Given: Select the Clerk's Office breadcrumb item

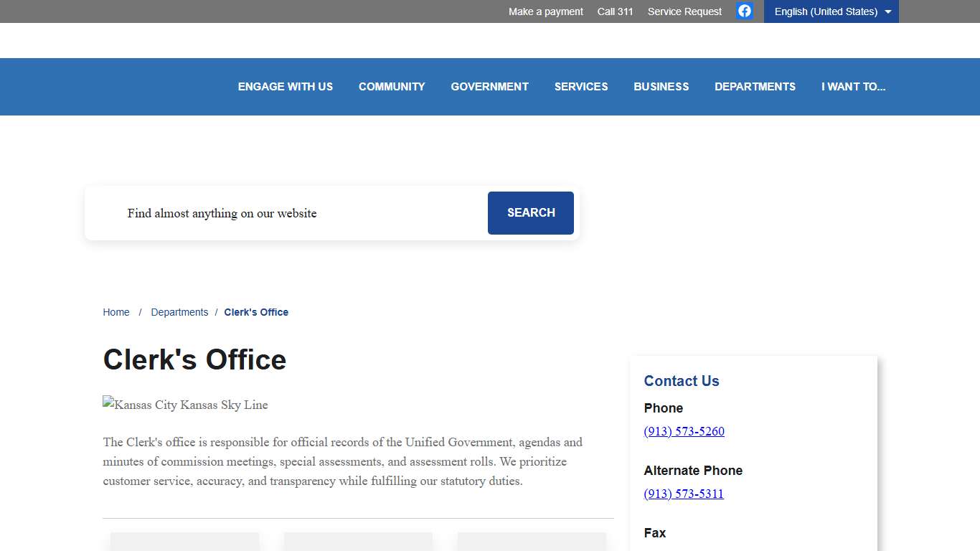Looking at the screenshot, I should [256, 312].
